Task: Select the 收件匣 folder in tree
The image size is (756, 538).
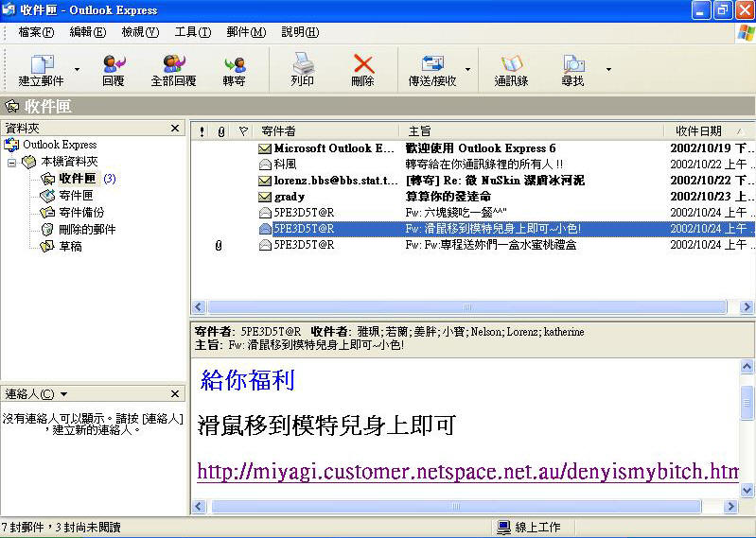Action: click(78, 179)
